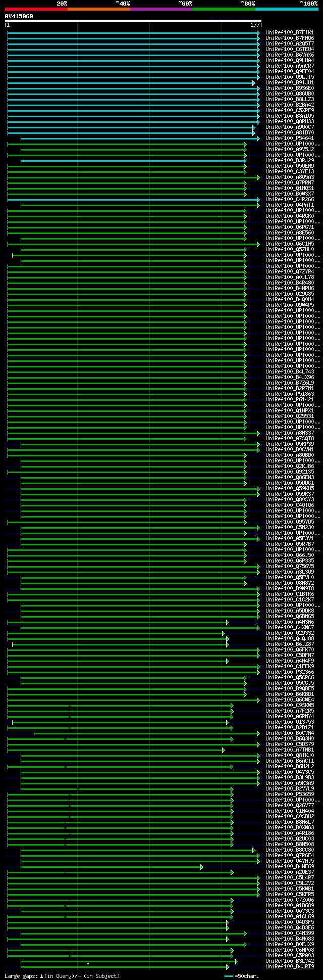Open the UniRef100_A8NS37 entry
This screenshot has height=980, width=323.
pos(290,433)
